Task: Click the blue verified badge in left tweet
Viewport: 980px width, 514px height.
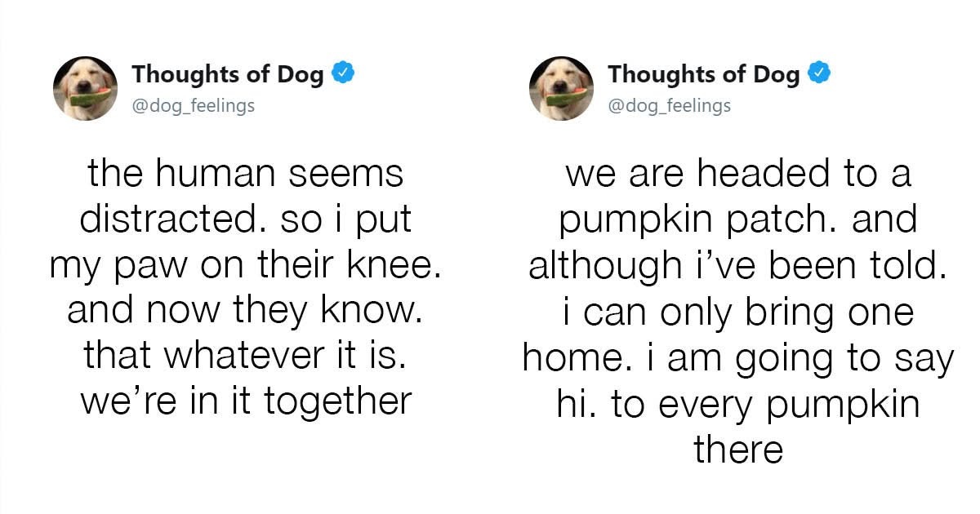Action: click(343, 74)
